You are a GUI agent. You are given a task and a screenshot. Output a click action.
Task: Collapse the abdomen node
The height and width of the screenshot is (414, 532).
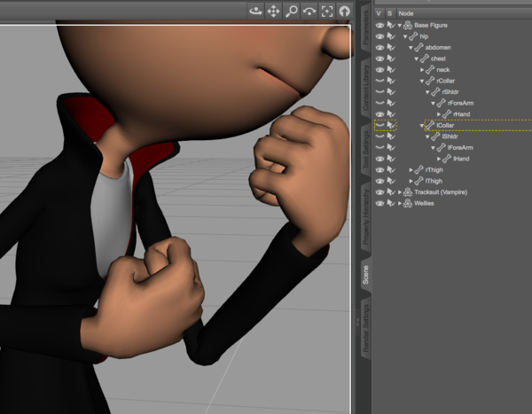[x=411, y=48]
